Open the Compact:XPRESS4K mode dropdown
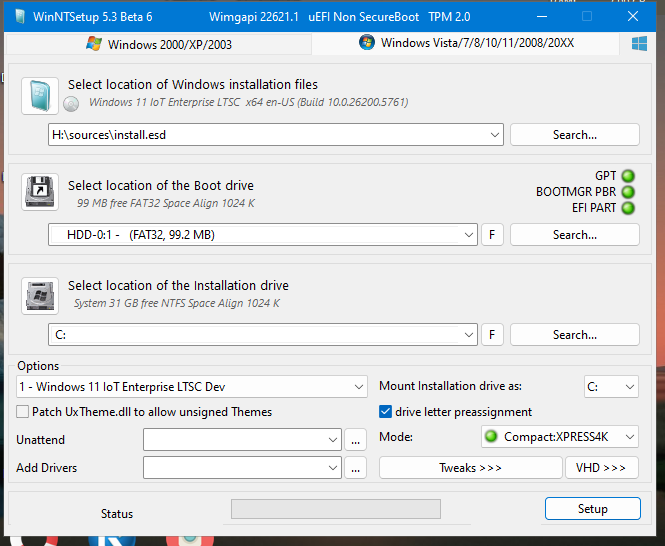This screenshot has height=546, width=665. tap(630, 437)
